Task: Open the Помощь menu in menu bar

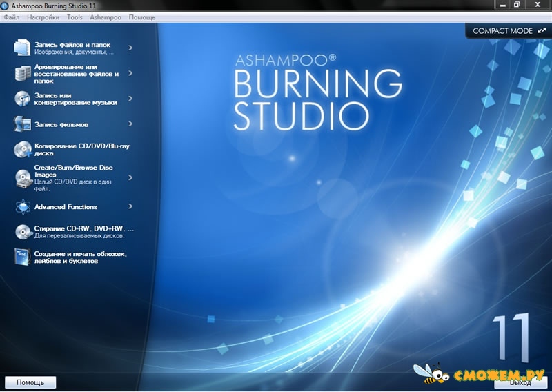Action: tap(142, 17)
